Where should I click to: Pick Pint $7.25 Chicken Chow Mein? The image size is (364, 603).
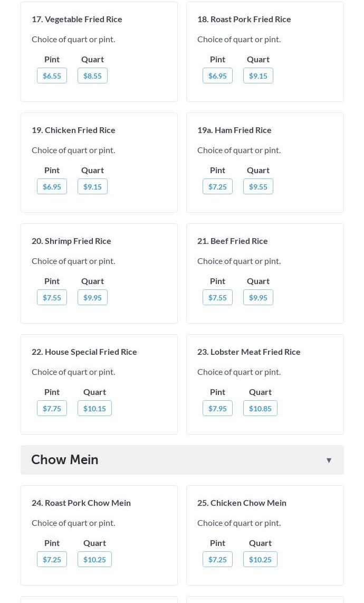click(x=217, y=560)
